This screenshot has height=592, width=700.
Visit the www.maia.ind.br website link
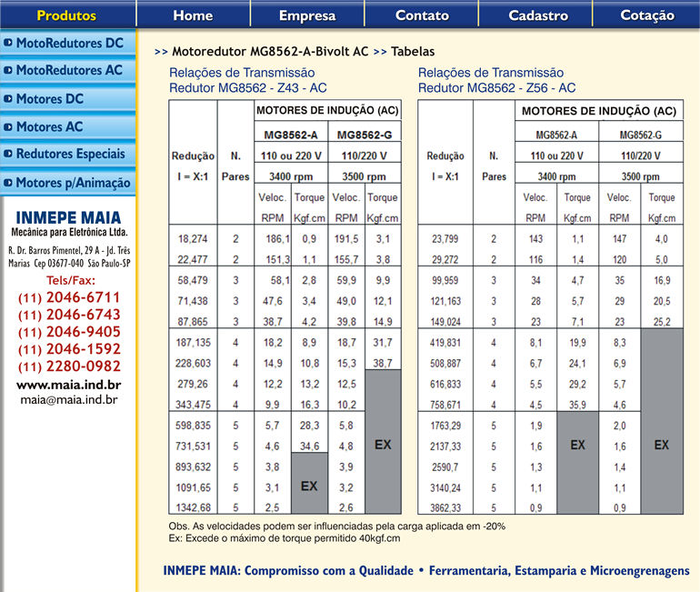(69, 385)
